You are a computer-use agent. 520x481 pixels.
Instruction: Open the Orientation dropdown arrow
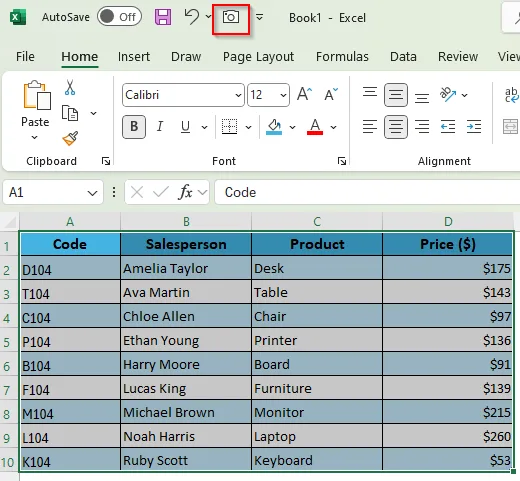coord(465,95)
